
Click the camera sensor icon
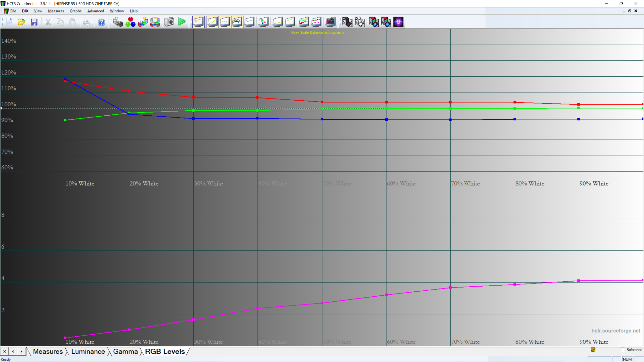[169, 22]
